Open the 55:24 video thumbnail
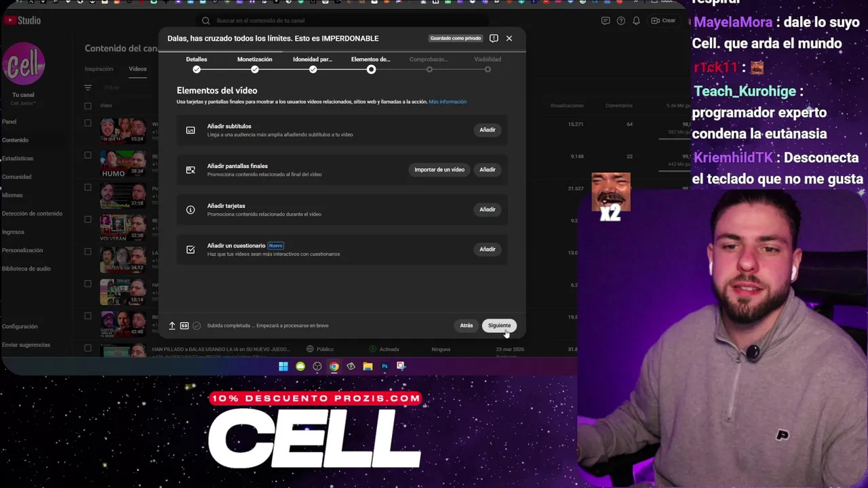 coord(123,130)
